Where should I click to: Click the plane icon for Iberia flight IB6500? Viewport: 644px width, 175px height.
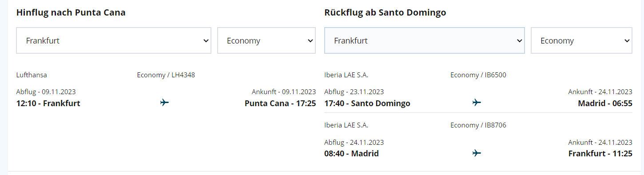tap(477, 103)
